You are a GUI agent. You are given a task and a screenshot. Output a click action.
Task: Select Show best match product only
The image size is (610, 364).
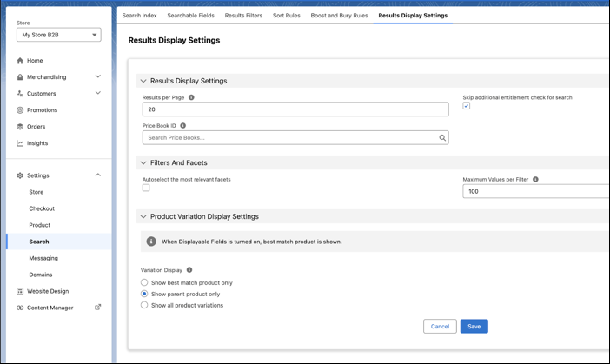(x=144, y=282)
